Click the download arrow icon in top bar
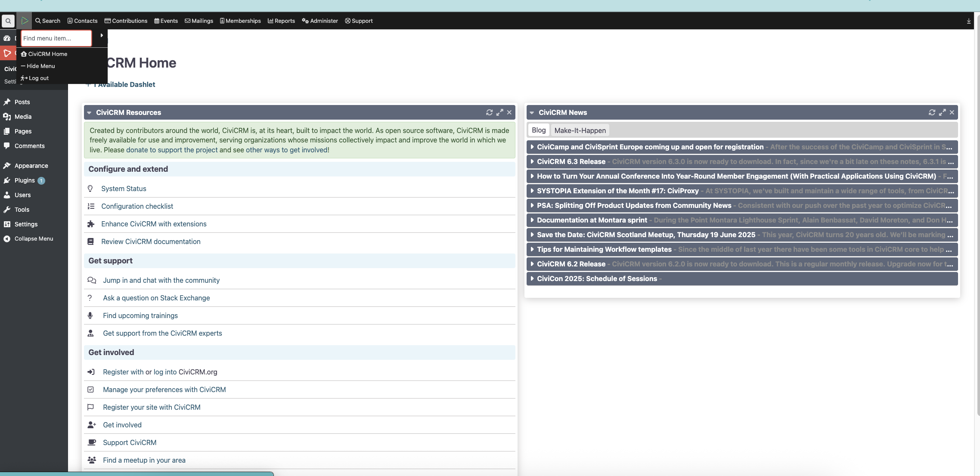This screenshot has width=980, height=476. pyautogui.click(x=969, y=21)
